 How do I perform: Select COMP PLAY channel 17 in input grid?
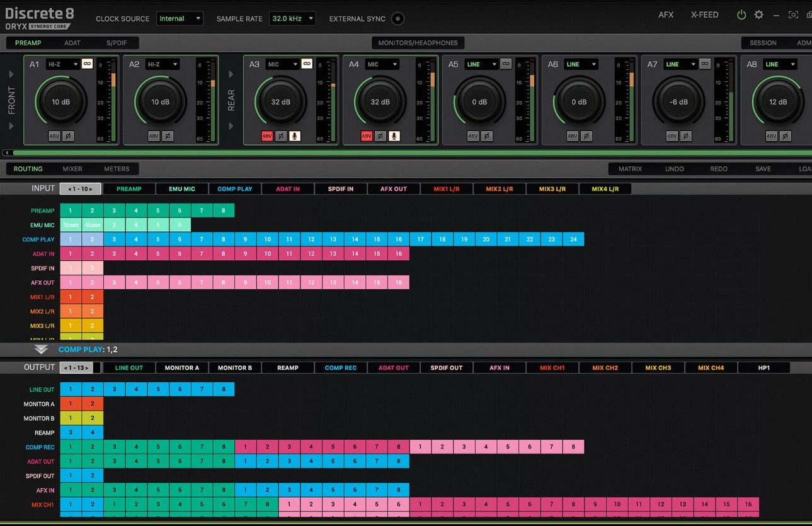pyautogui.click(x=420, y=239)
